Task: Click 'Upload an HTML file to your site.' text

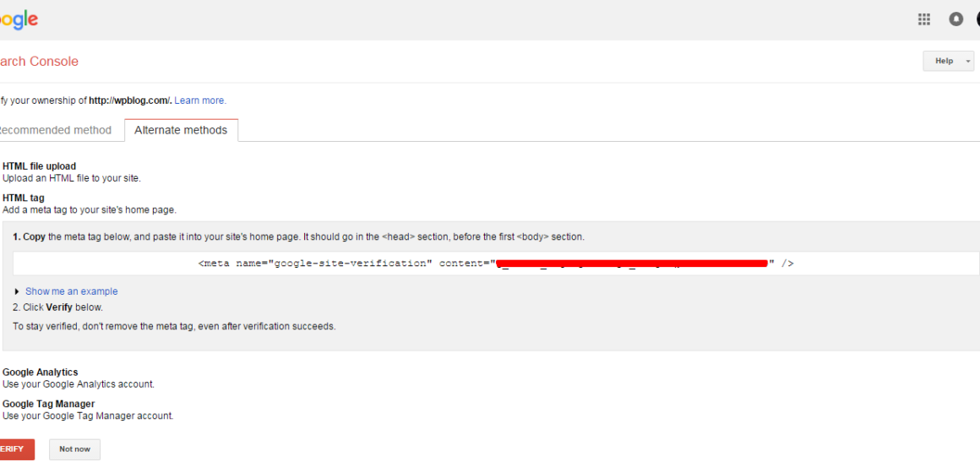Action: pos(72,178)
